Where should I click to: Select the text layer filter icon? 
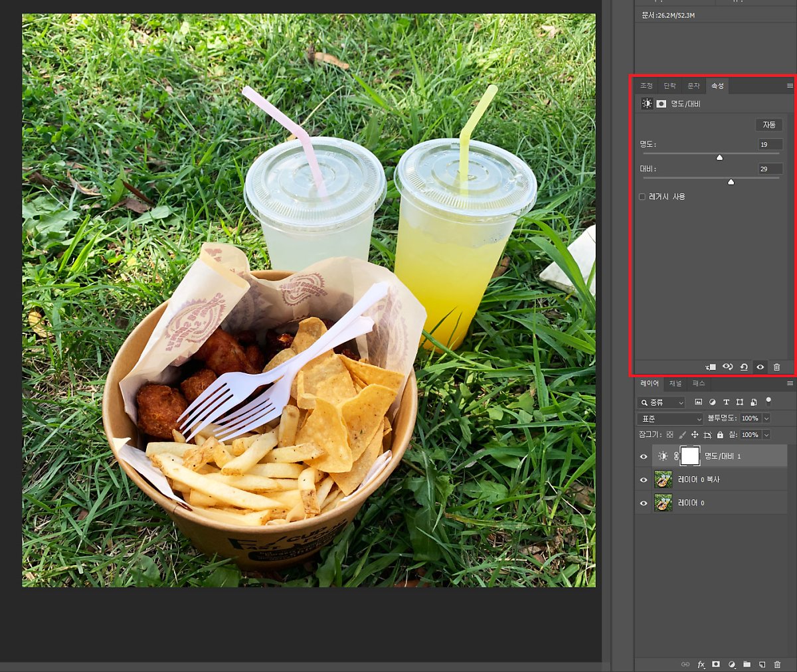click(x=726, y=402)
